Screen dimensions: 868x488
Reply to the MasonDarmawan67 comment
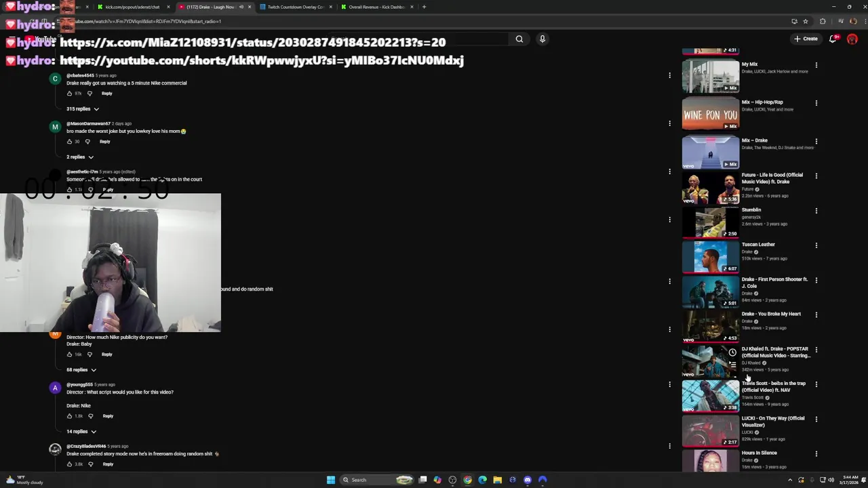tap(104, 142)
